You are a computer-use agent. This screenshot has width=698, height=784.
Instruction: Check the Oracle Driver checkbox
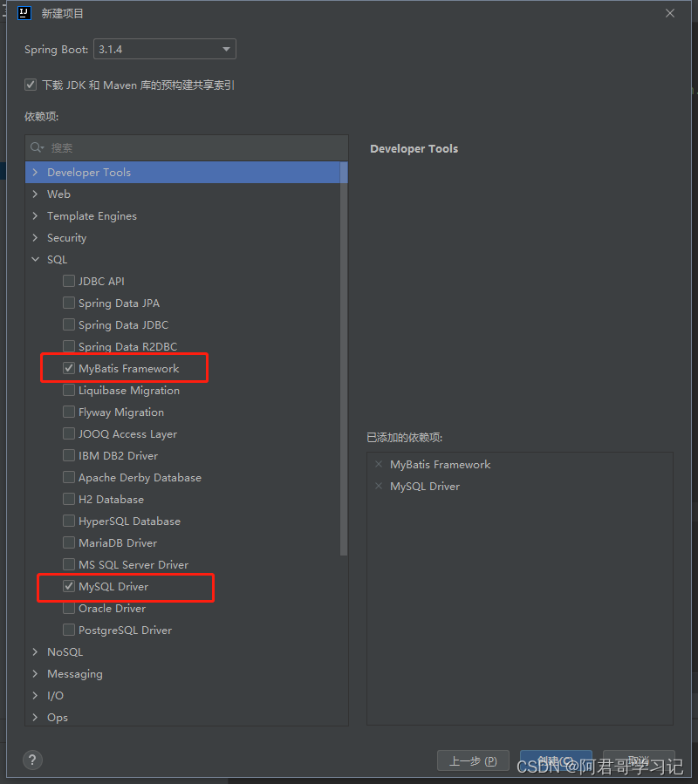(x=69, y=608)
